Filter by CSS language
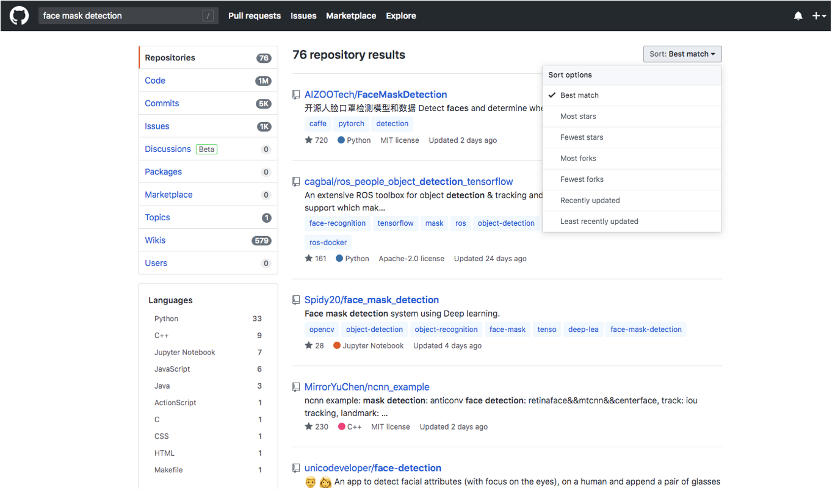The width and height of the screenshot is (835, 504). point(208,436)
